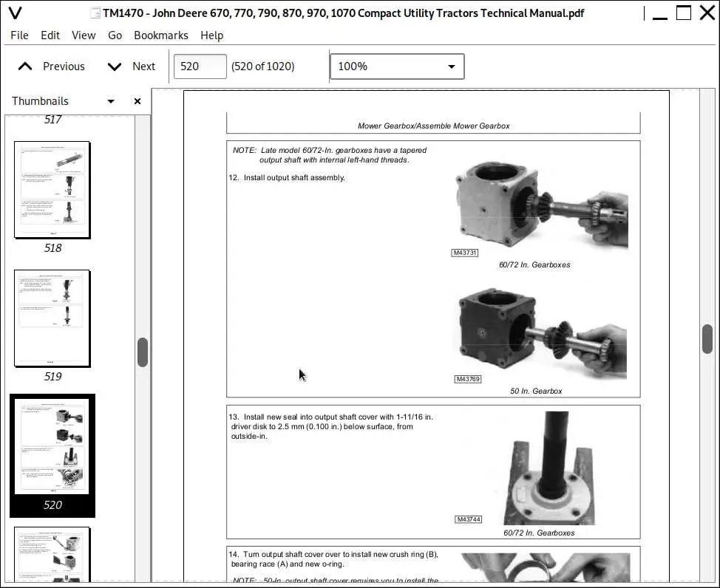Open the Go menu

[115, 35]
